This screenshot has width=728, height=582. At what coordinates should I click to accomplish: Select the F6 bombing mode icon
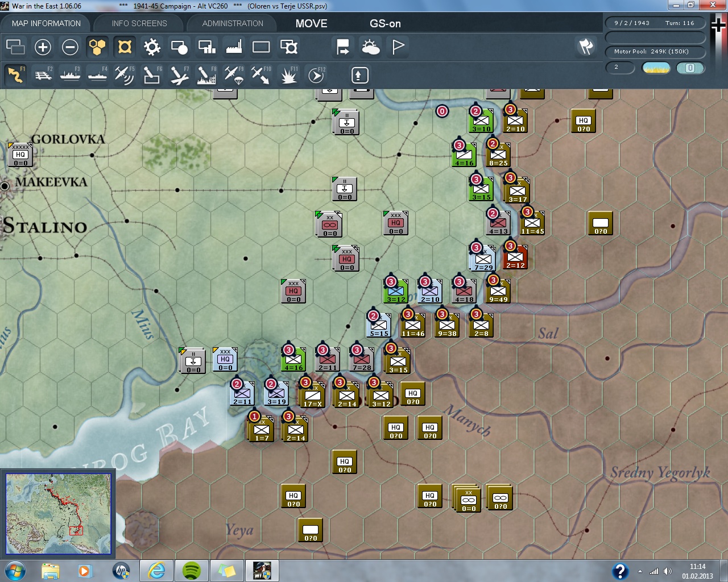click(x=152, y=75)
